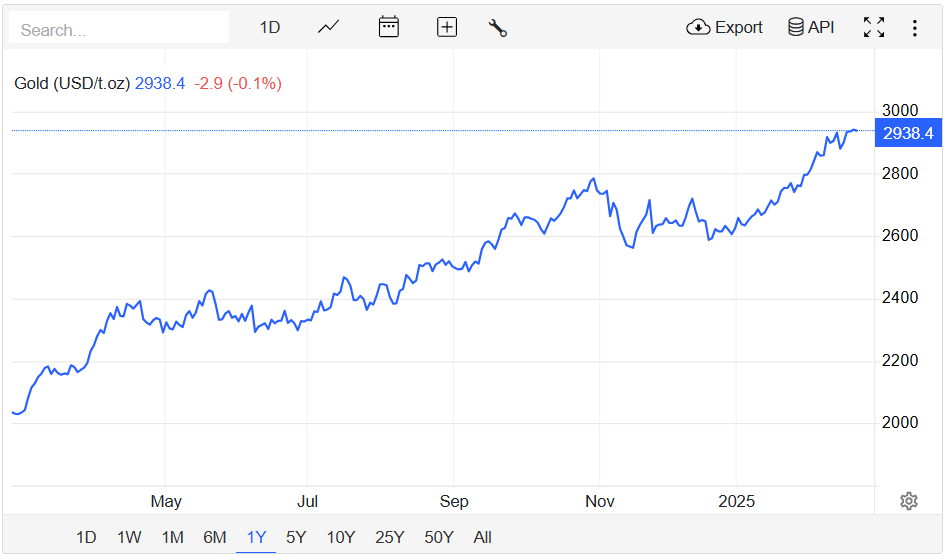Viewport: 946px width, 559px height.
Task: Click the 2938.4 current price label
Action: 908,133
